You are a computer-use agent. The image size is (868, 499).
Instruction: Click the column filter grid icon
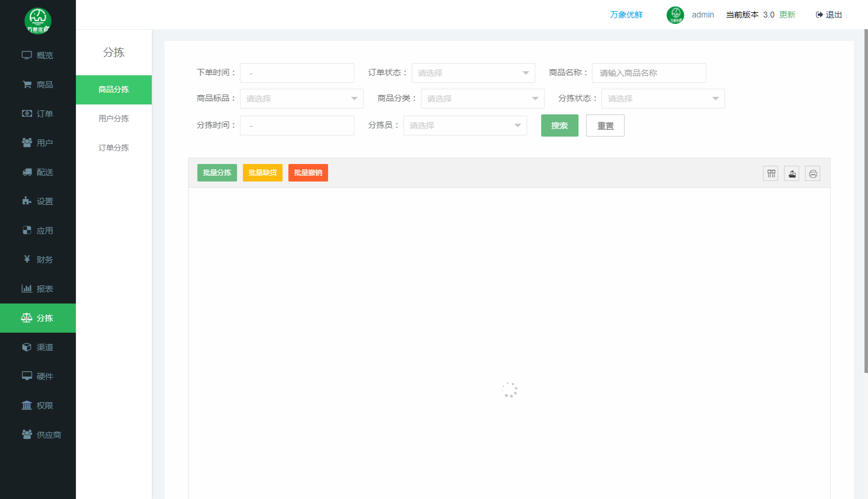(x=771, y=173)
